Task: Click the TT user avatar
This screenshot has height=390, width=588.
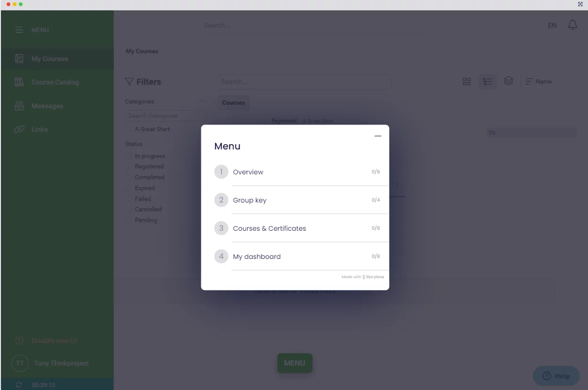Action: coord(20,363)
